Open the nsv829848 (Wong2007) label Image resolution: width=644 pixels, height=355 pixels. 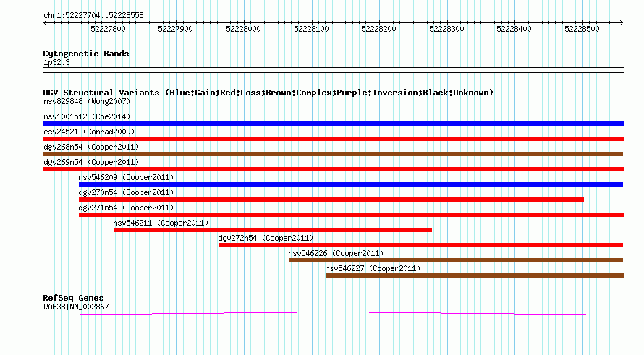(87, 101)
